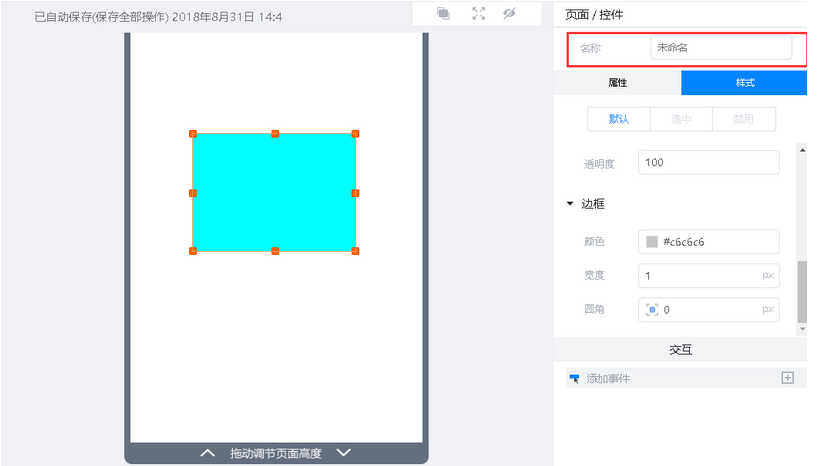This screenshot has height=466, width=838.
Task: Click the border color field #c6c6c6
Action: 709,242
